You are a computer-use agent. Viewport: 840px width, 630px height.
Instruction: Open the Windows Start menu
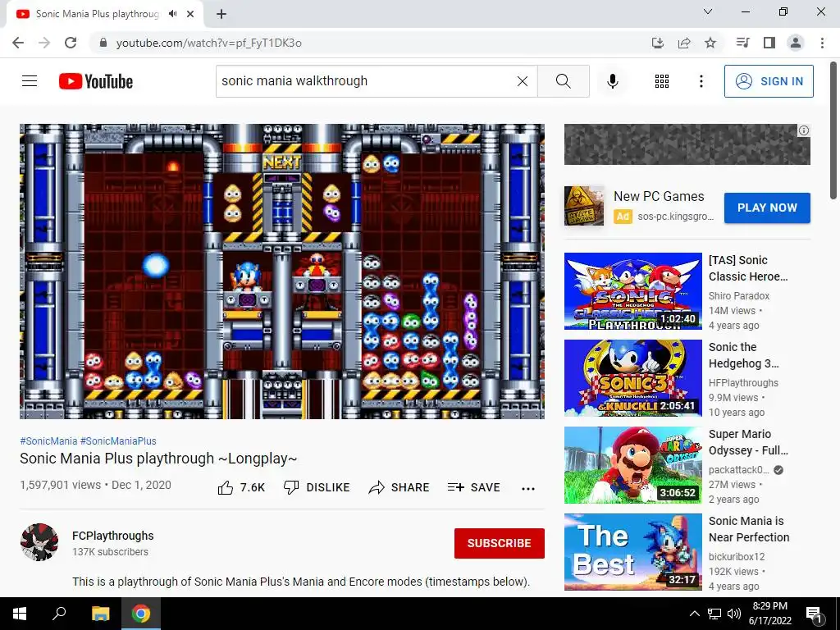click(20, 614)
